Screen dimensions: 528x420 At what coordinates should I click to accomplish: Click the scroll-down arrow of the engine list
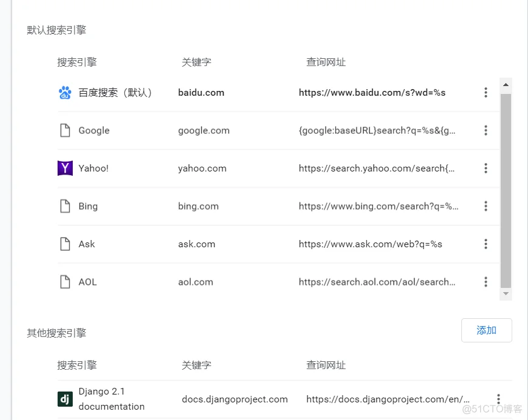point(506,294)
